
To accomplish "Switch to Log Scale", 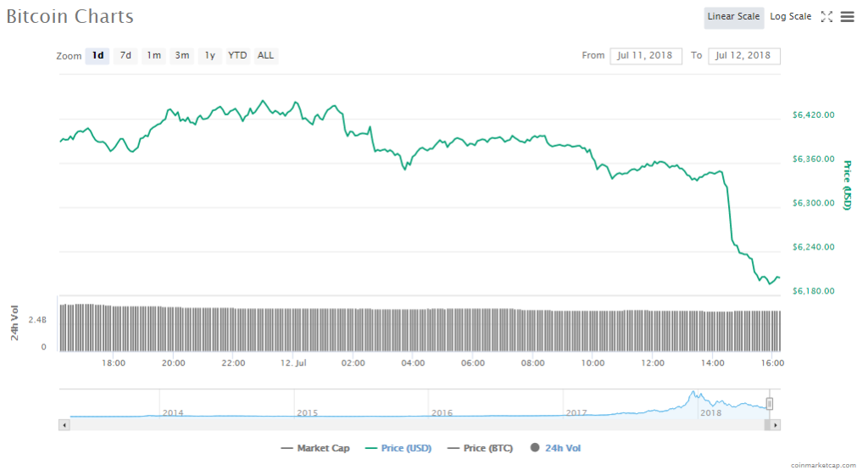I will [x=790, y=16].
